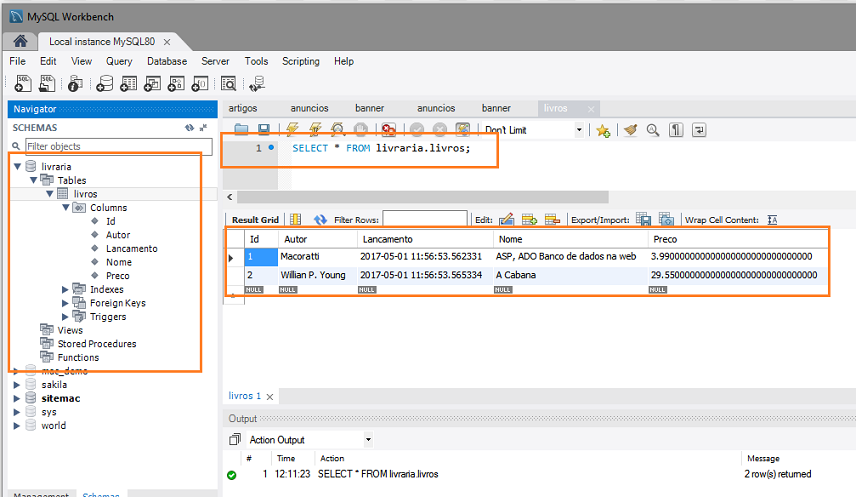The height and width of the screenshot is (497, 856).
Task: Click the Filter objects search field
Action: coord(119,146)
